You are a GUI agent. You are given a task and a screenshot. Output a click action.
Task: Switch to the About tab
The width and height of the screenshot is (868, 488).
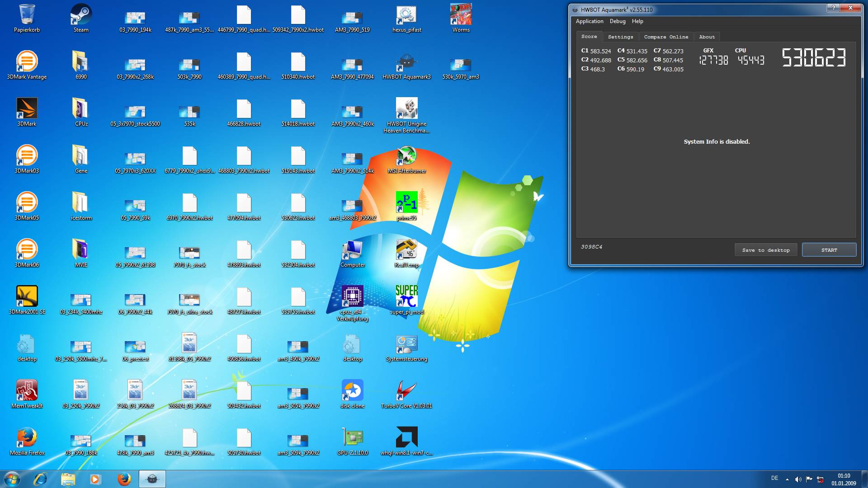707,37
